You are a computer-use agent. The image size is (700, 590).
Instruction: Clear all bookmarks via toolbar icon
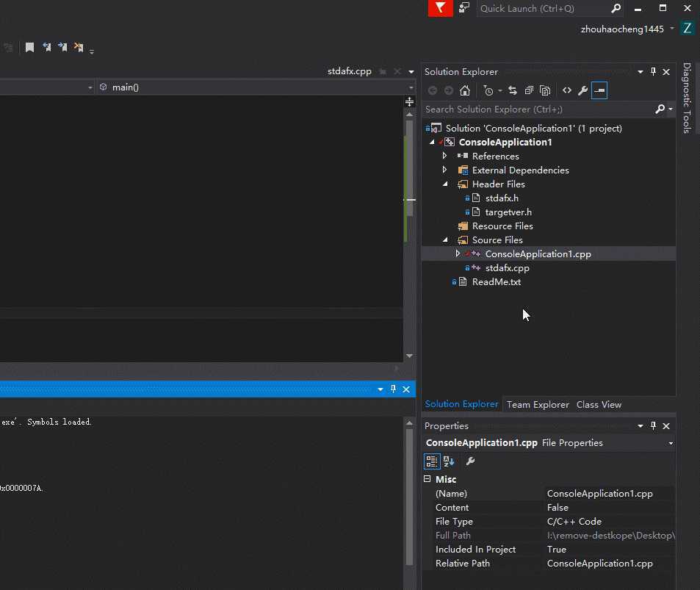click(79, 47)
